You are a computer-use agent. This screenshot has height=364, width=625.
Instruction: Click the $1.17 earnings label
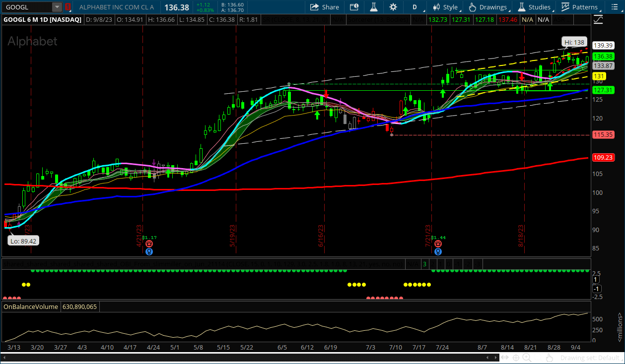149,238
